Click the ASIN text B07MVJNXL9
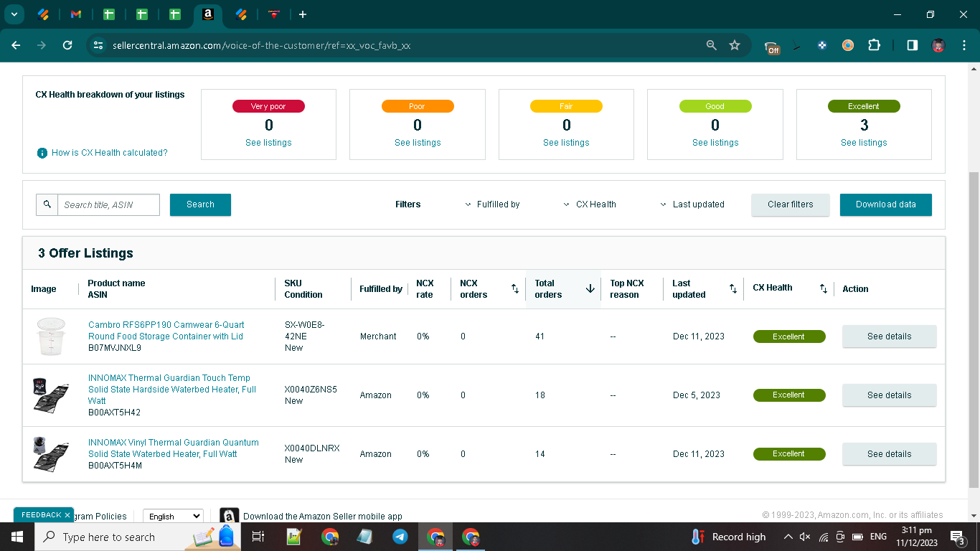 (115, 348)
